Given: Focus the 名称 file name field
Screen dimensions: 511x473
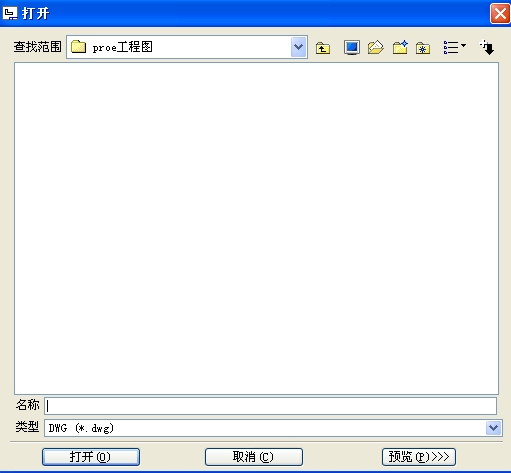Looking at the screenshot, I should [x=270, y=406].
